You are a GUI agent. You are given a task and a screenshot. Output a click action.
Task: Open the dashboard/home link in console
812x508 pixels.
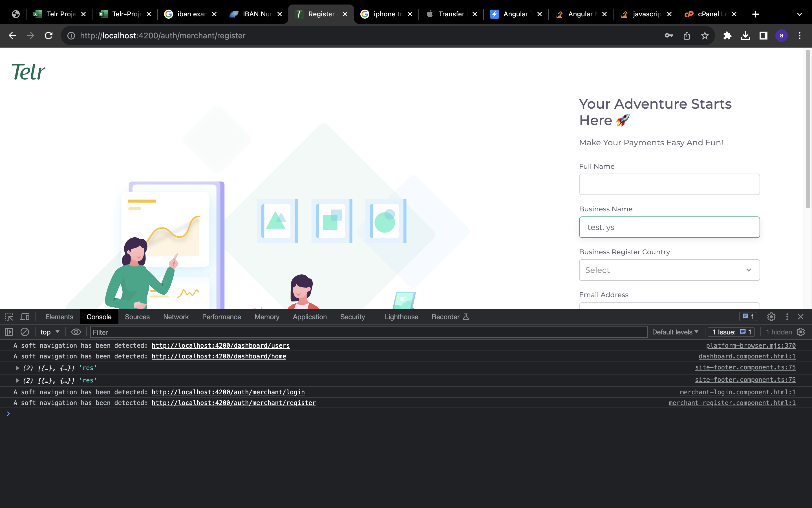219,356
